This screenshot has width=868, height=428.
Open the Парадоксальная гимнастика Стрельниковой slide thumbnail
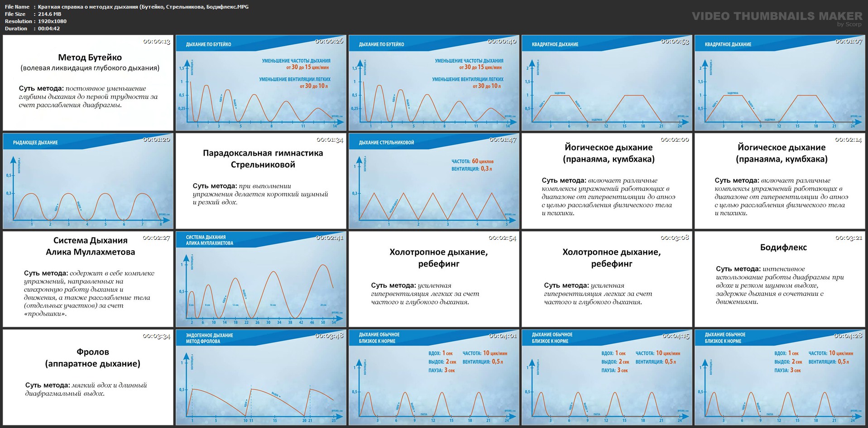click(261, 181)
